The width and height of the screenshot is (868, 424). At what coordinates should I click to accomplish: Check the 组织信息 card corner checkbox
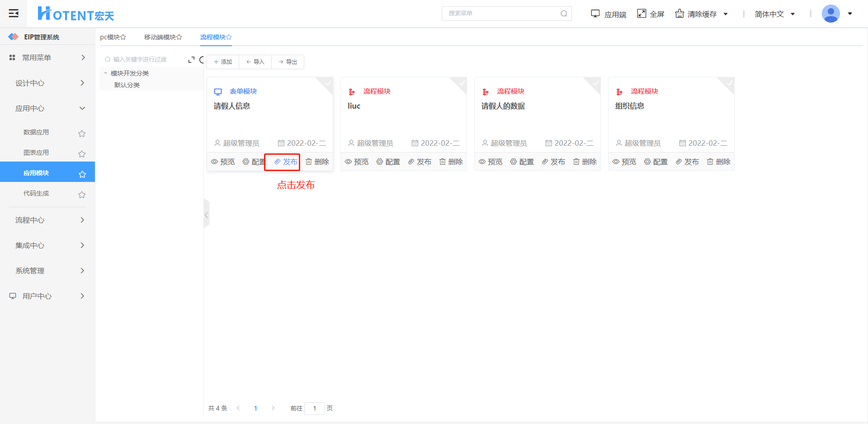[x=729, y=83]
